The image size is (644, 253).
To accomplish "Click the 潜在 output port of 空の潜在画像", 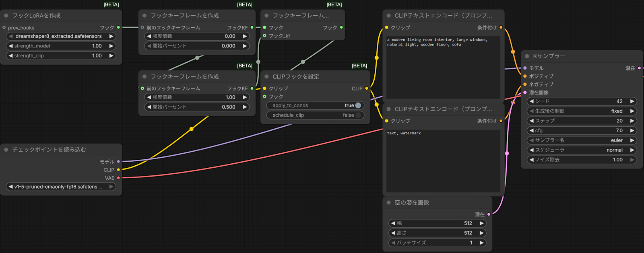I will point(489,214).
